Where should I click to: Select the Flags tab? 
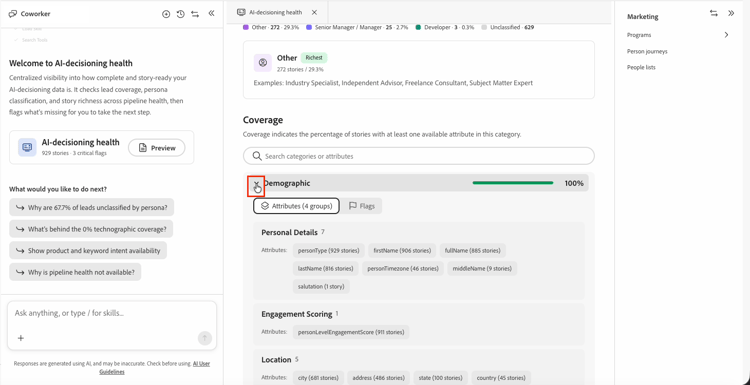[361, 206]
